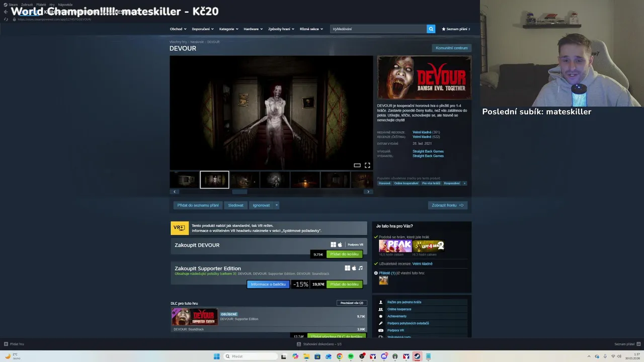Open Seznam přání wishlist link
Image resolution: width=644 pixels, height=362 pixels.
click(456, 29)
